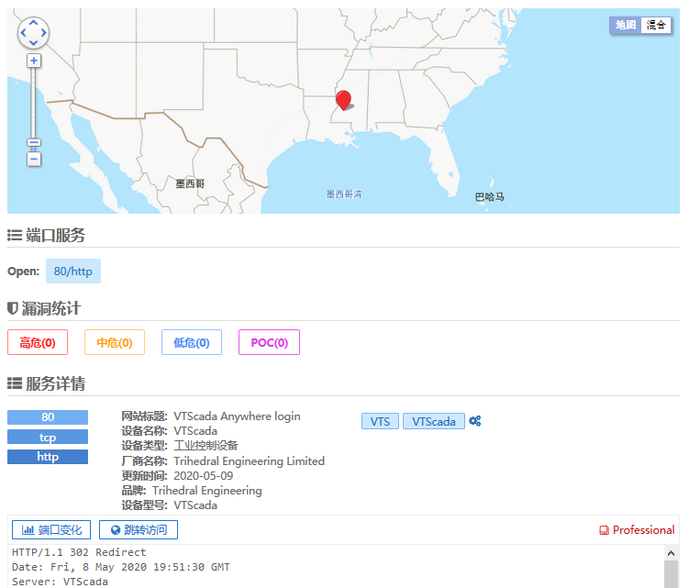Click the red location pin on the map
This screenshot has width=700, height=588.
tap(343, 100)
